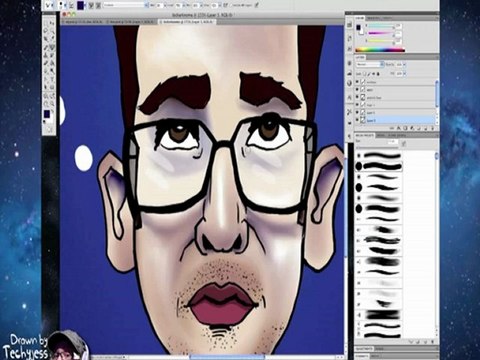The height and width of the screenshot is (360, 480).
Task: Create a new layer
Action: 426,128
